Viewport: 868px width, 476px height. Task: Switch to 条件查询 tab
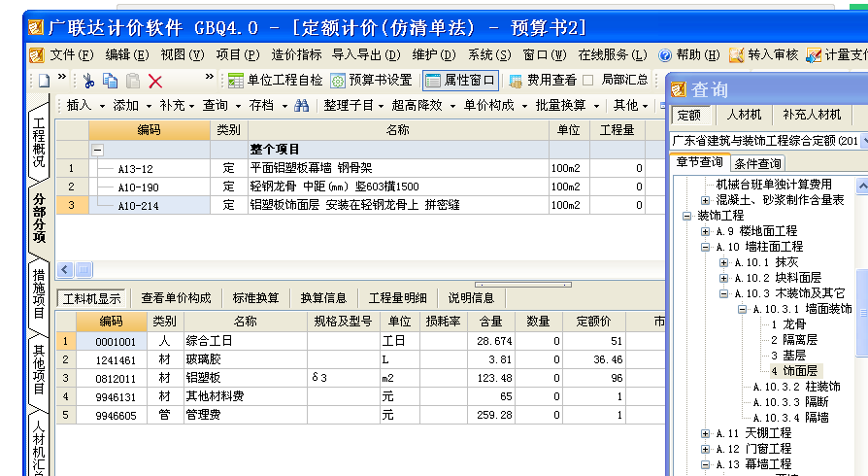pos(757,163)
